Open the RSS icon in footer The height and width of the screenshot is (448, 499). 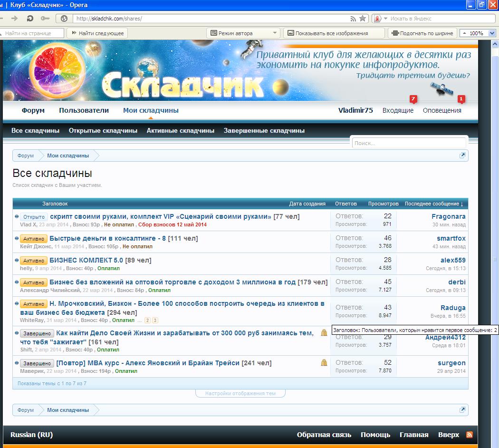(x=469, y=435)
